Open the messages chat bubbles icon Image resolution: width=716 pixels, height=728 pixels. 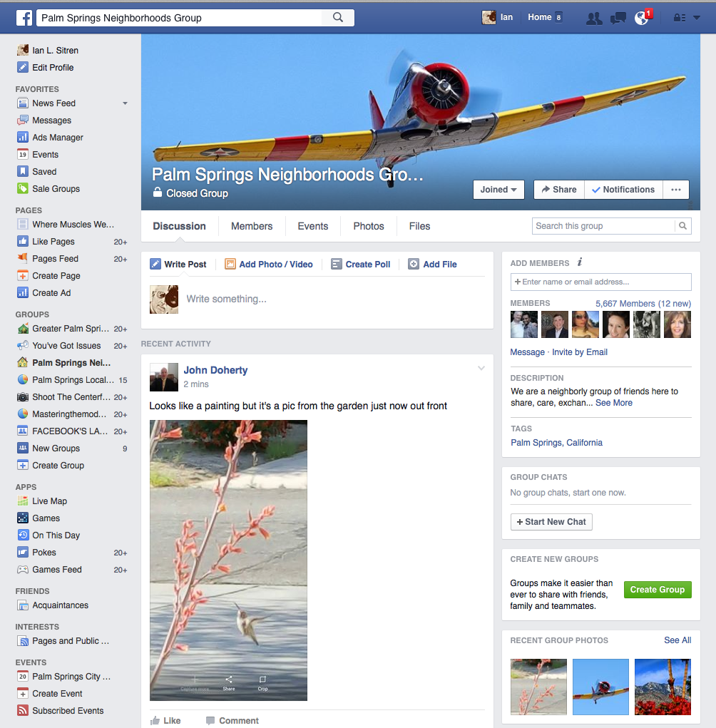point(618,18)
